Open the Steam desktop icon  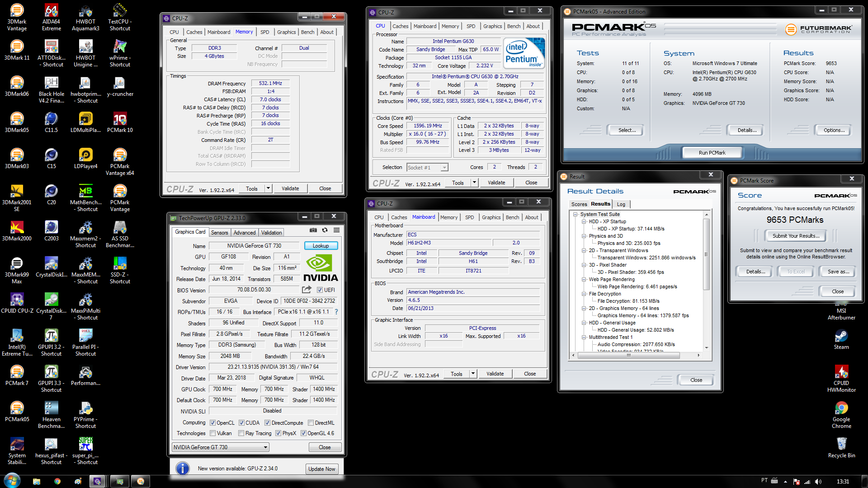pyautogui.click(x=841, y=339)
